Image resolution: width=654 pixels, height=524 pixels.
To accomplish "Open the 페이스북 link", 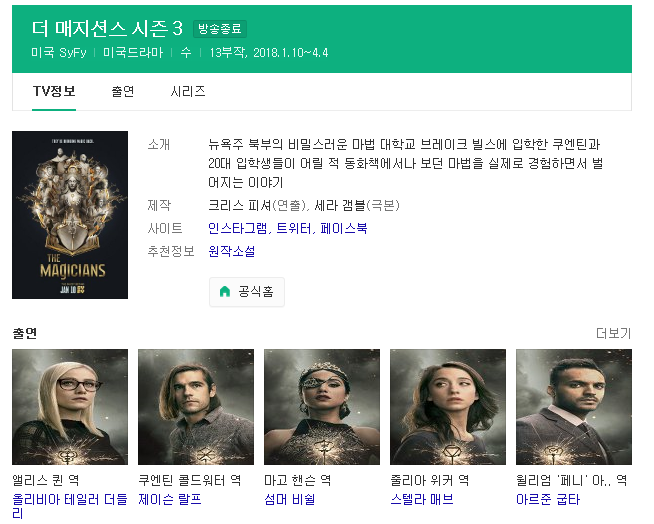I will (x=344, y=228).
